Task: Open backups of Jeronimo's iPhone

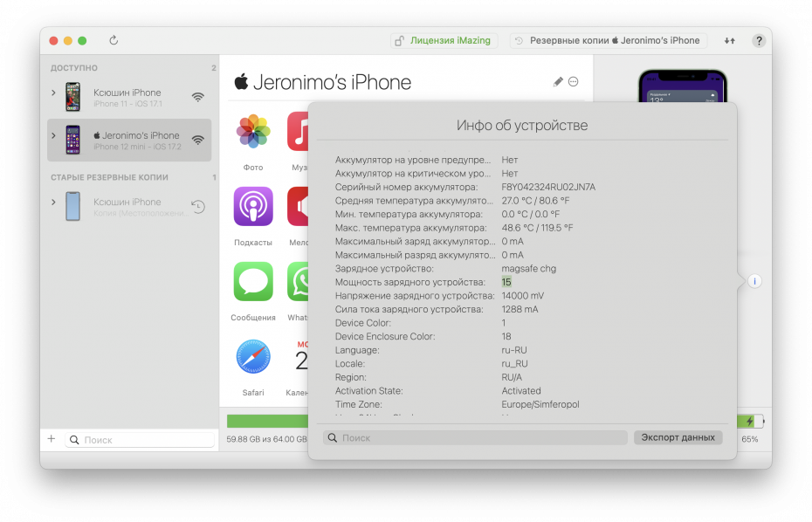Action: tap(608, 40)
